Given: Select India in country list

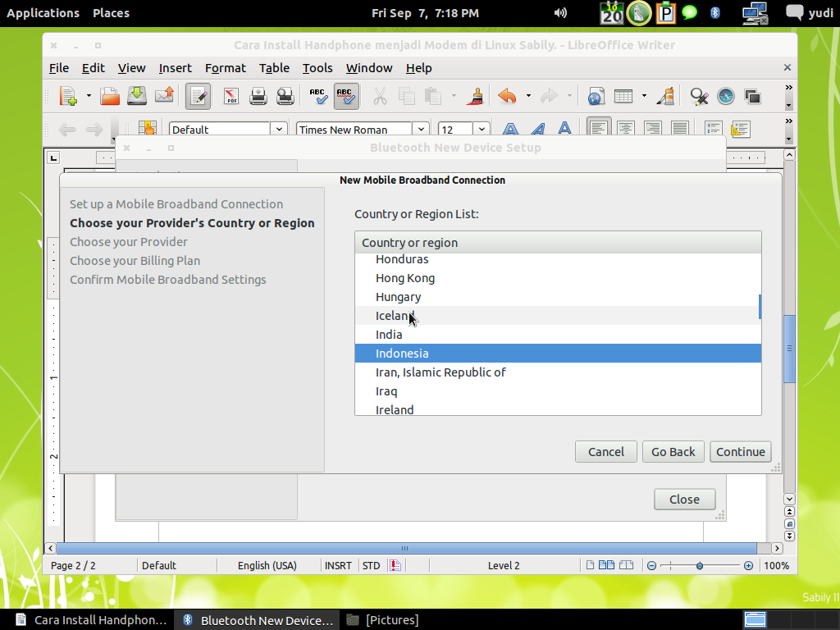Looking at the screenshot, I should point(557,335).
